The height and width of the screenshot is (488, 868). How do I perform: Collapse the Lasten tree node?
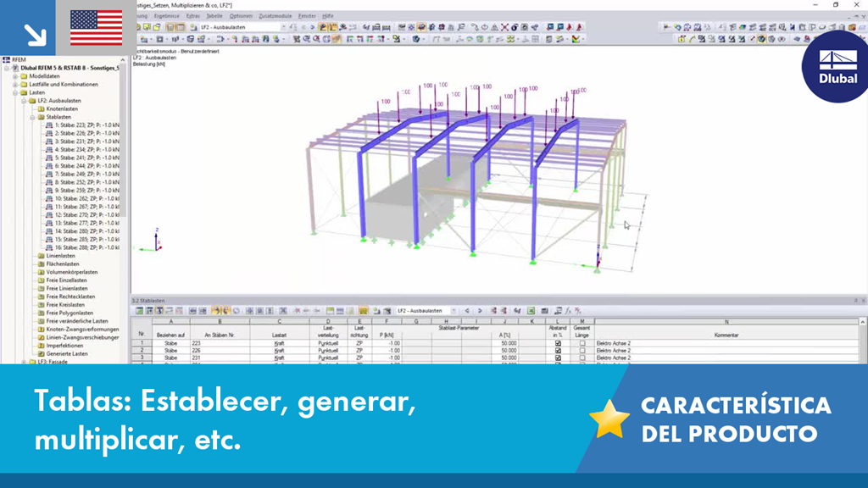[x=15, y=93]
